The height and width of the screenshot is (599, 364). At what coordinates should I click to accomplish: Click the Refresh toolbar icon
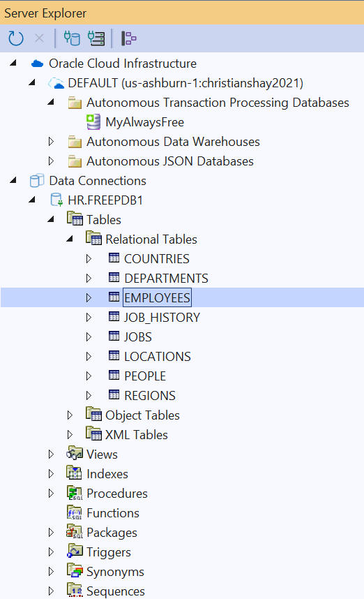coord(16,38)
